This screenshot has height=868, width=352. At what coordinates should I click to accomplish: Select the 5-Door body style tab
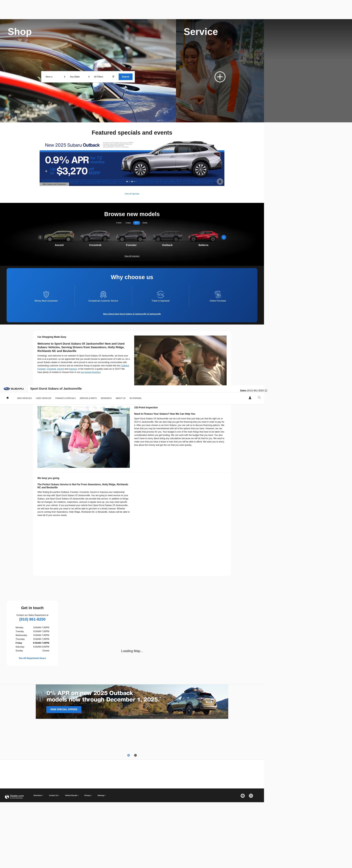click(119, 223)
